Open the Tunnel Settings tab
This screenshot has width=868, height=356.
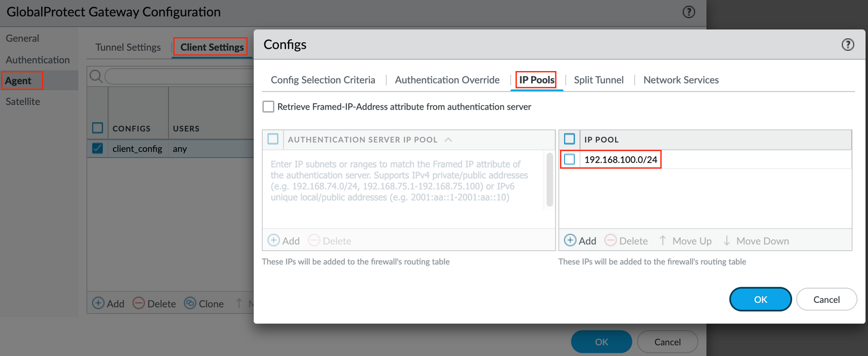coord(127,47)
